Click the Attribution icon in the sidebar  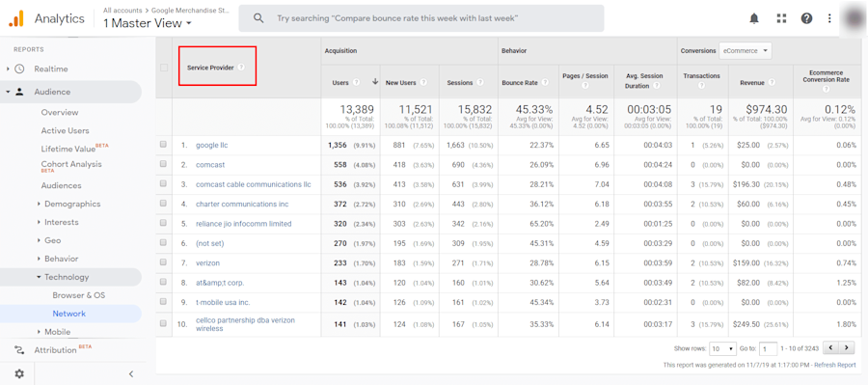19,350
